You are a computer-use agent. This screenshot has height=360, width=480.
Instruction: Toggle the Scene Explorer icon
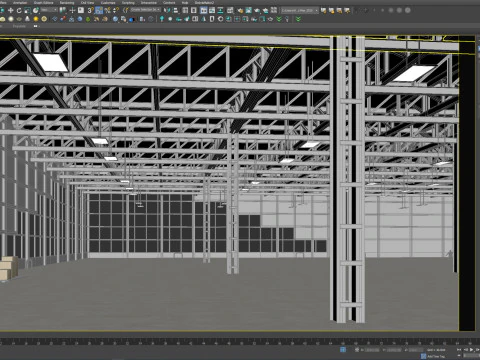coord(185,10)
